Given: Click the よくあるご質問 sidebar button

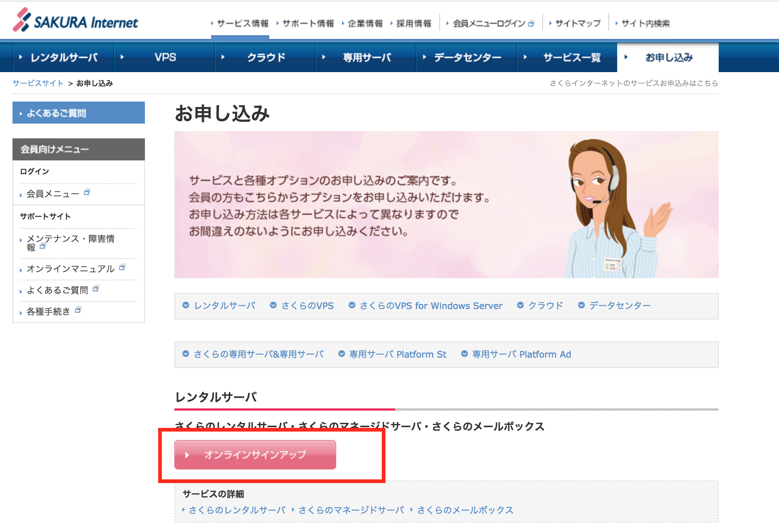Looking at the screenshot, I should click(x=79, y=113).
